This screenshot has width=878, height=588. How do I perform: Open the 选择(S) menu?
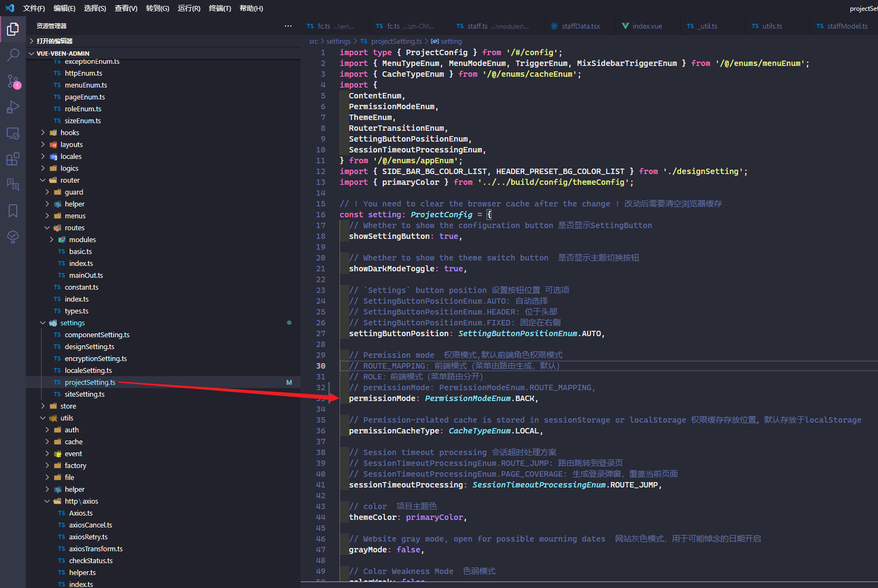click(95, 8)
